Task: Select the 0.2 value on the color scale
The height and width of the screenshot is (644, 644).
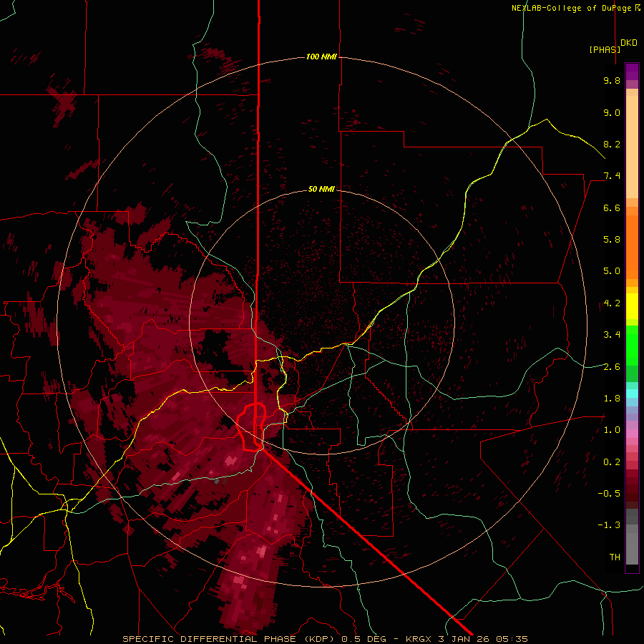Action: (x=612, y=462)
